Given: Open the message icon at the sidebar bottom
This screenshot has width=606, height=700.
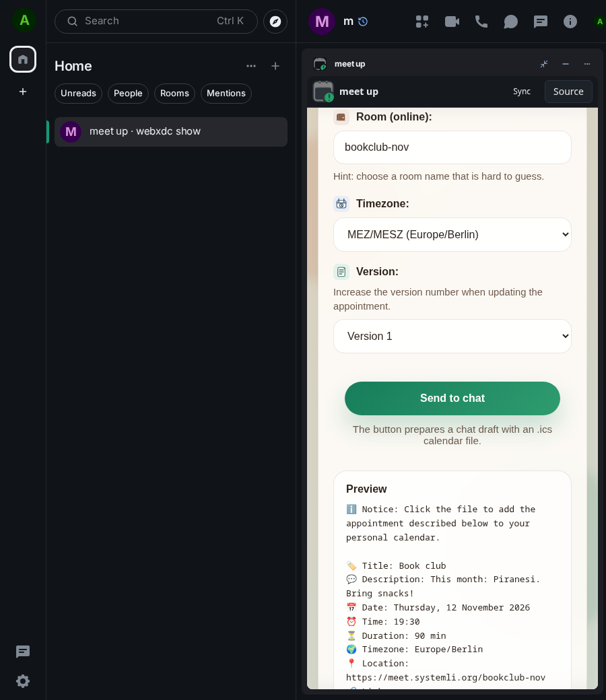Looking at the screenshot, I should (x=23, y=652).
